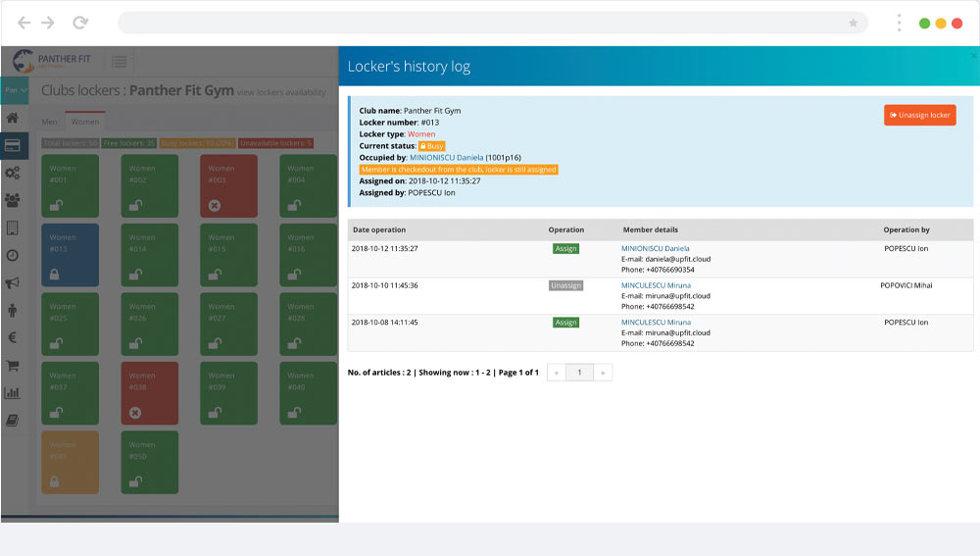
Task: Click the orange Busy status badge
Action: click(431, 146)
